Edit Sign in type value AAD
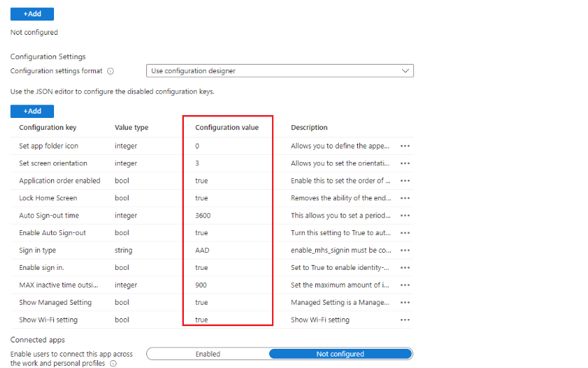This screenshot has width=588, height=368. pyautogui.click(x=202, y=251)
